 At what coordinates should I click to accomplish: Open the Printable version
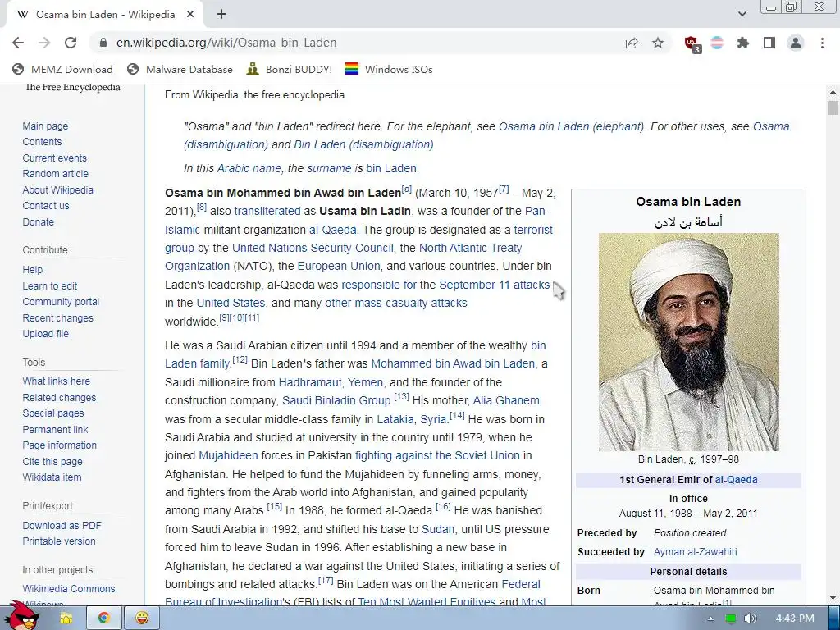point(59,541)
